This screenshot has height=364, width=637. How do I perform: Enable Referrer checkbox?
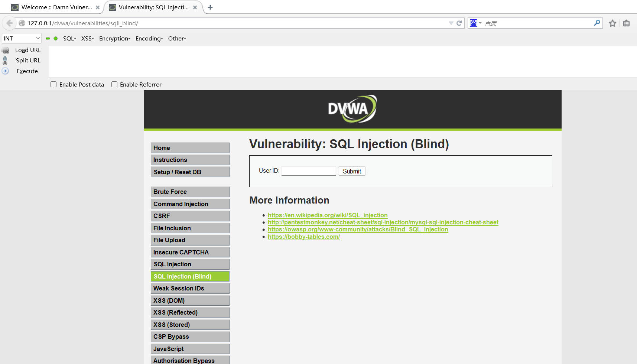(114, 84)
